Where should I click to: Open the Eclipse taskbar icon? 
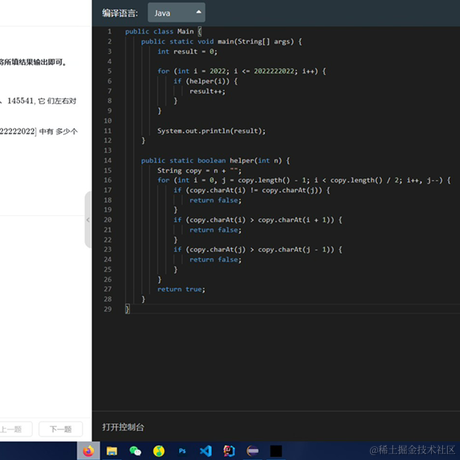252,451
